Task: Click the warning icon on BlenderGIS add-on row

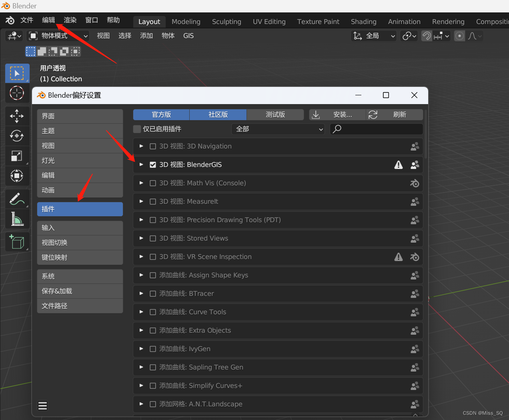Action: point(398,165)
